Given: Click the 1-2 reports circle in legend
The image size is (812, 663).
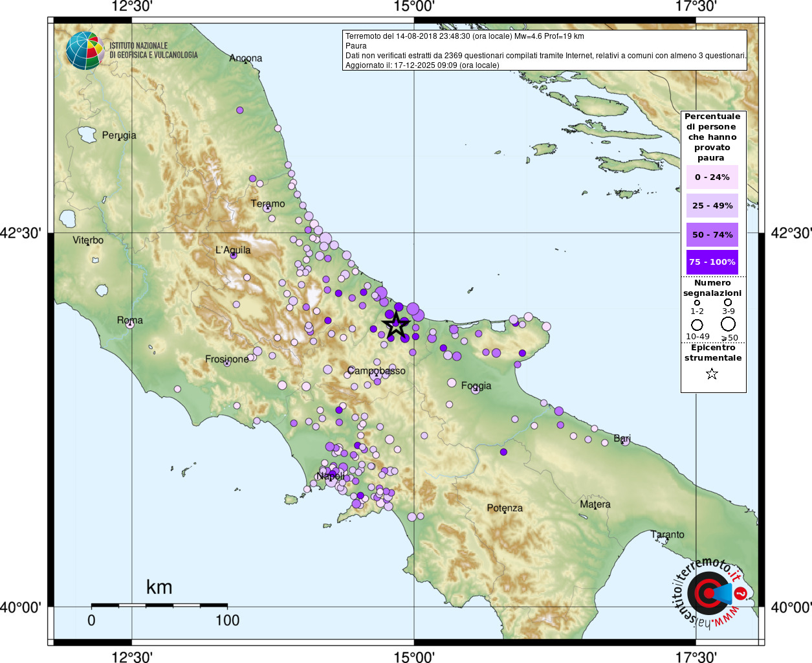Looking at the screenshot, I should click(697, 302).
